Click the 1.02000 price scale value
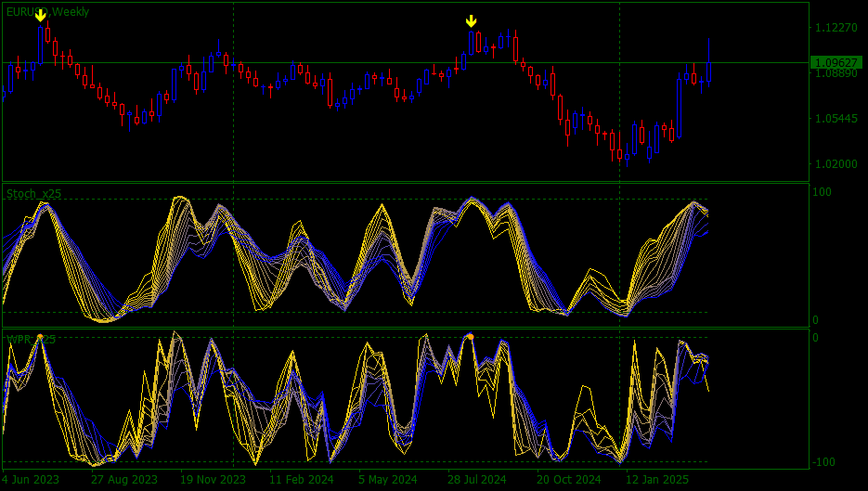868x491 pixels. pos(836,164)
